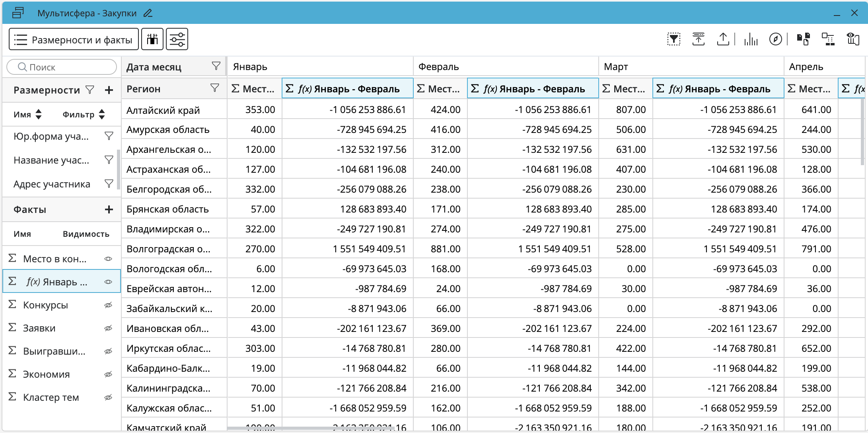Click the filter selection icon in toolbar
Viewport: 868px width, 433px height.
[x=673, y=39]
